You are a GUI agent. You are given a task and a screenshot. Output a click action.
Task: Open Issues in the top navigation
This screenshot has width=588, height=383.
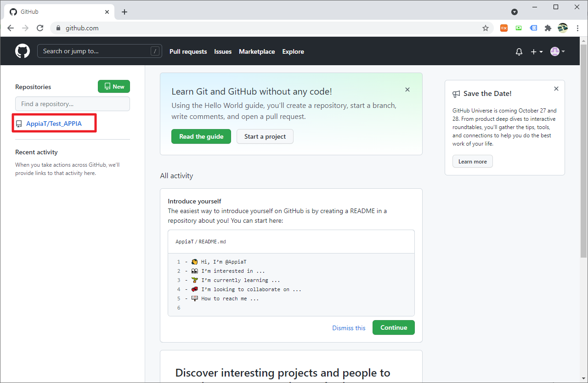point(223,51)
